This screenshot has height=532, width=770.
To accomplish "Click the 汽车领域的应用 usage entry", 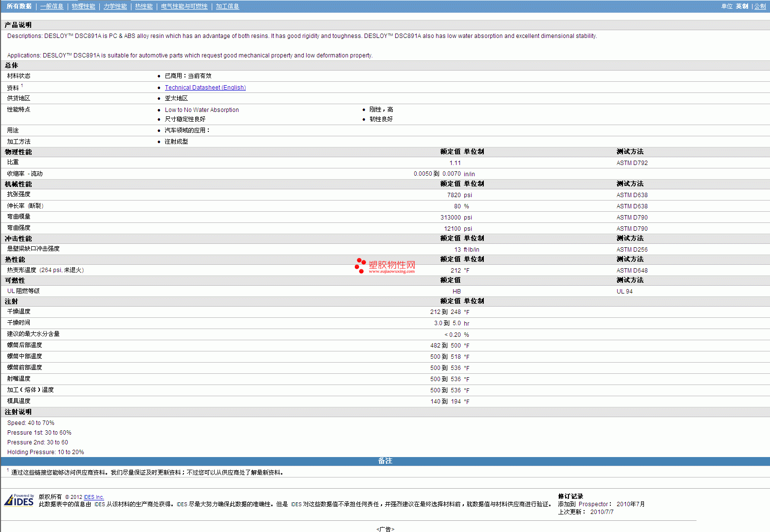I will coord(187,130).
